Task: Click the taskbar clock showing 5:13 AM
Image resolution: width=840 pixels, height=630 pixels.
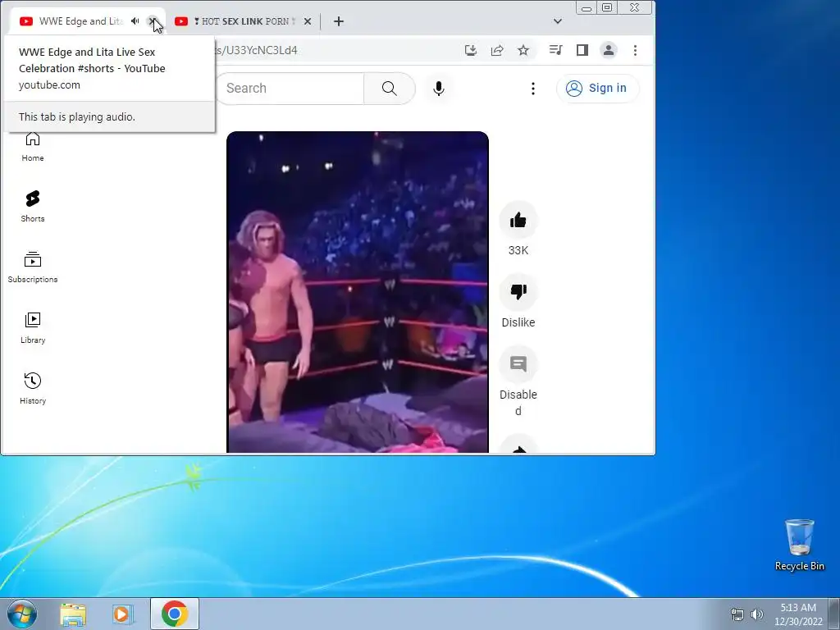Action: (798, 614)
